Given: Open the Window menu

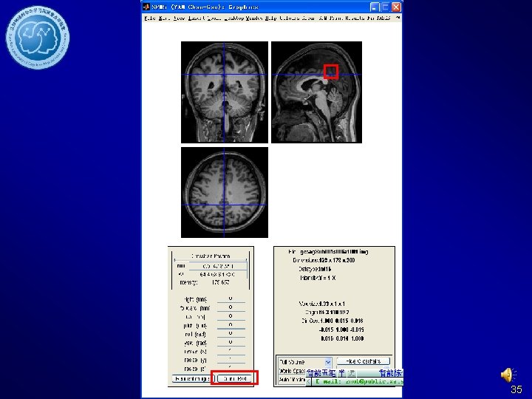Looking at the screenshot, I should click(x=254, y=18).
